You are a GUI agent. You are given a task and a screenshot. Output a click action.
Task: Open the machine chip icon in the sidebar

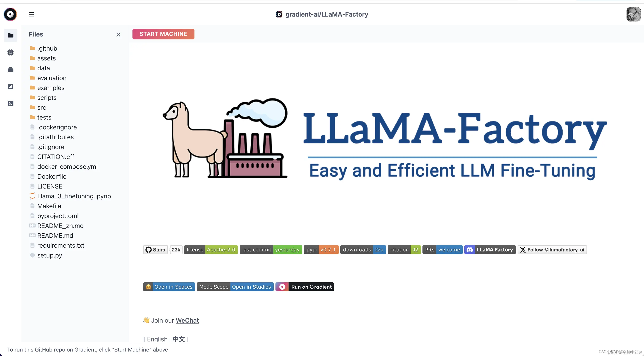pyautogui.click(x=11, y=52)
